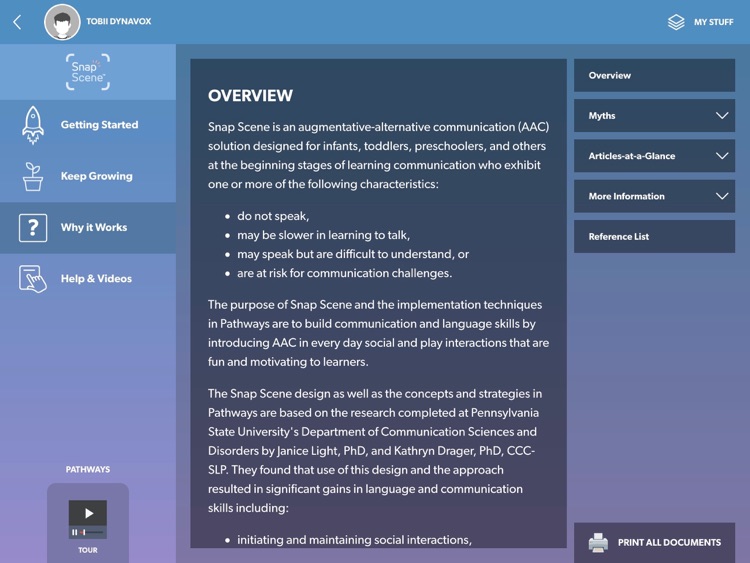Viewport: 750px width, 563px height.
Task: Expand the Articles-at-a-Glance chevron
Action: (722, 156)
